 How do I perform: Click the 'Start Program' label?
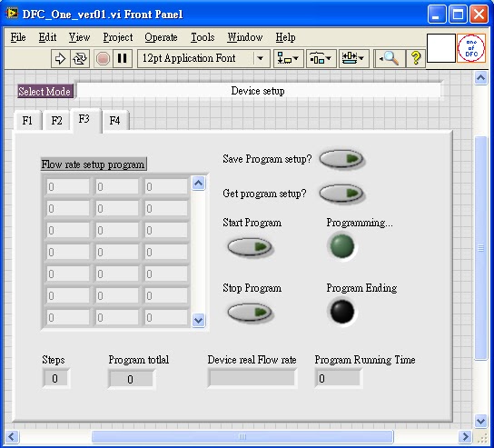(x=252, y=223)
